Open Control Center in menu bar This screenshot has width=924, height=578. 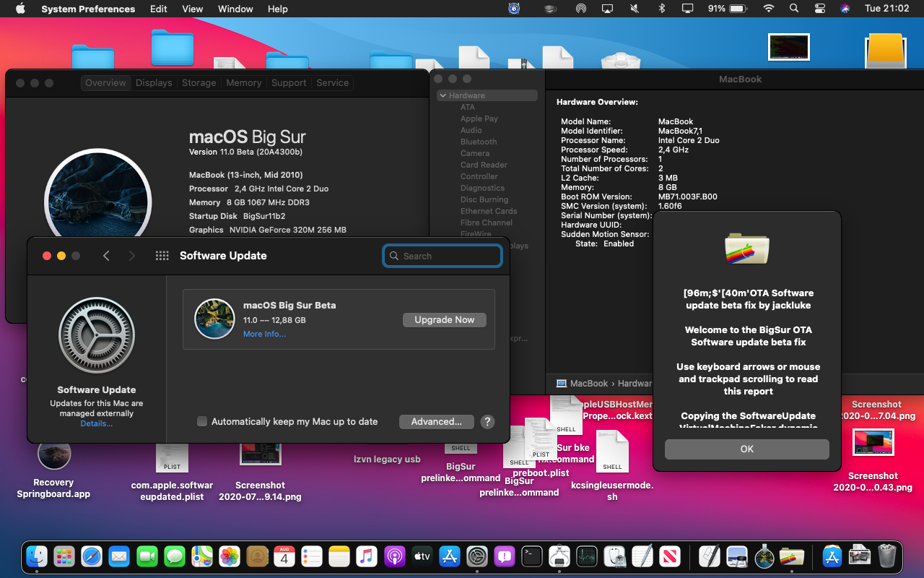819,9
